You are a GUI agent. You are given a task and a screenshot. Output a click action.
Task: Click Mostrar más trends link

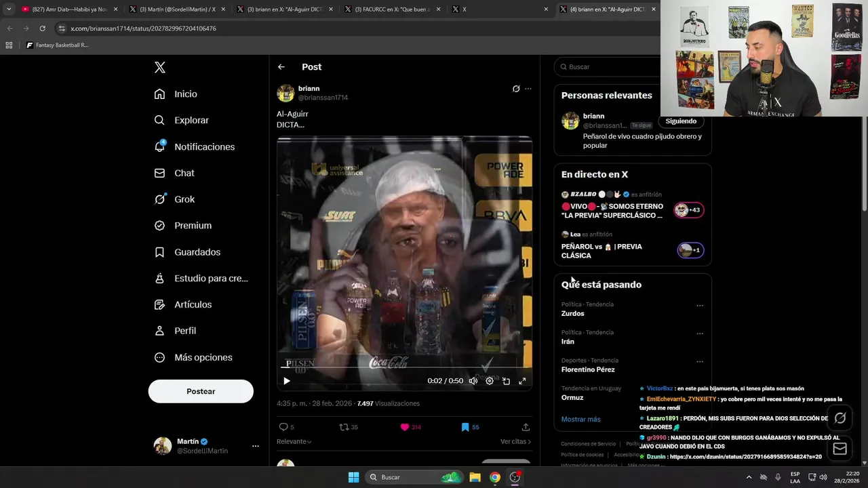580,420
